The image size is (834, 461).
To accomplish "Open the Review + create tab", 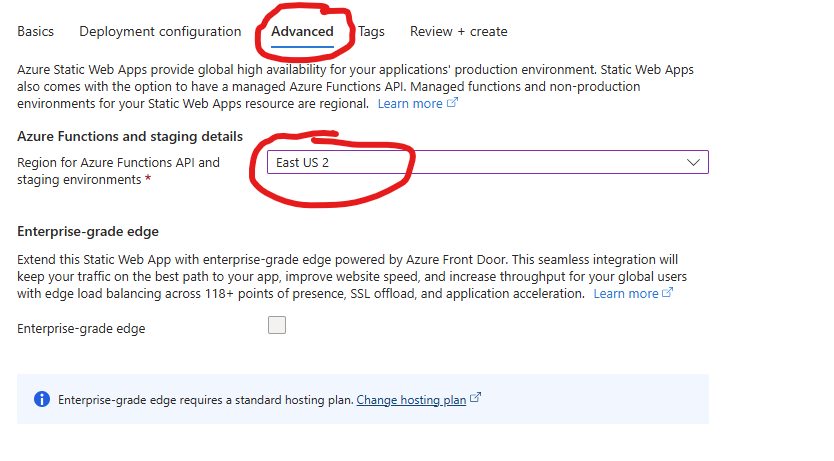I will 458,32.
